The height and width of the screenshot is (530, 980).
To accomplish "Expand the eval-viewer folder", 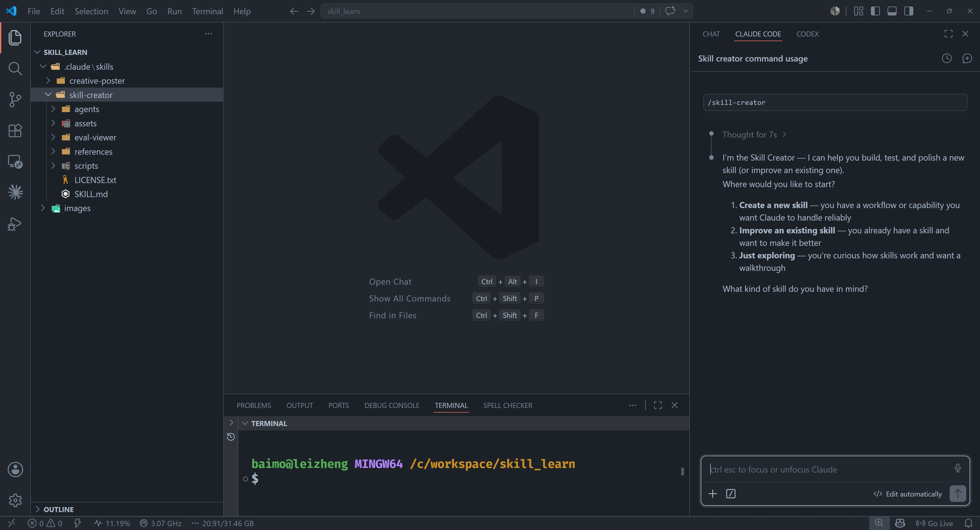I will tap(53, 137).
